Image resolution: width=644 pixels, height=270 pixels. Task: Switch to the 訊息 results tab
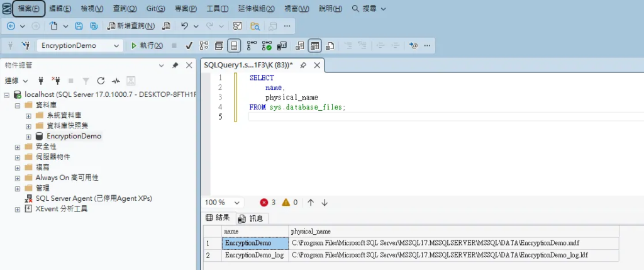tap(252, 218)
